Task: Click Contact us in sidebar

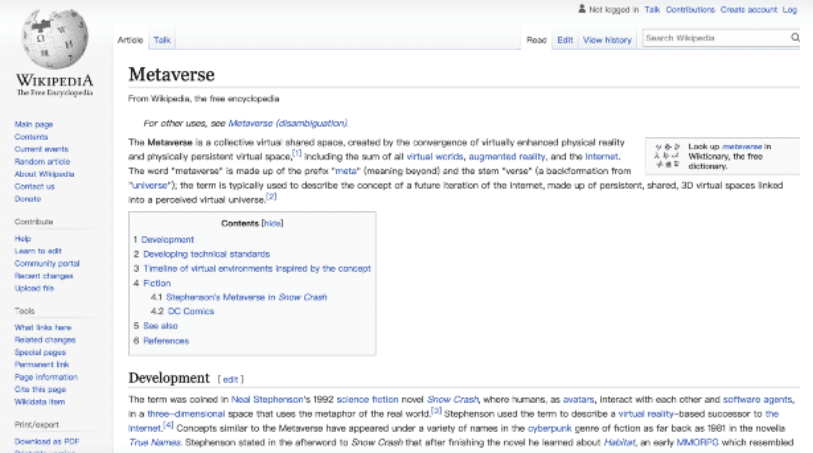Action: pyautogui.click(x=34, y=187)
